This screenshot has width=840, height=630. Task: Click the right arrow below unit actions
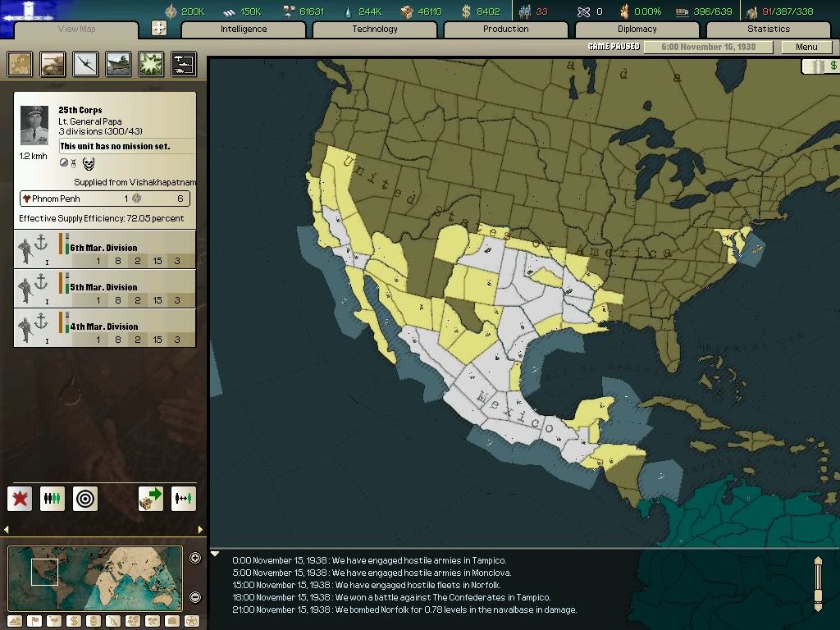tap(200, 529)
